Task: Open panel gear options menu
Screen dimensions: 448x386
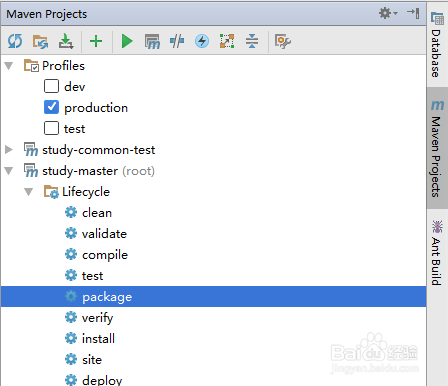Action: pos(388,13)
